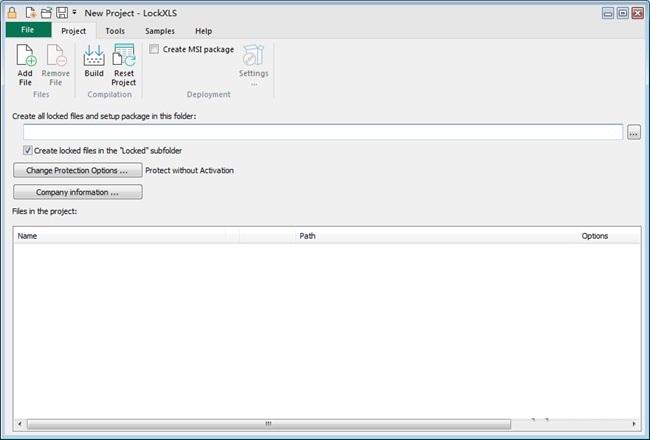Viewport: 650px width, 440px height.
Task: Open project via quick access folder icon
Action: (46, 12)
